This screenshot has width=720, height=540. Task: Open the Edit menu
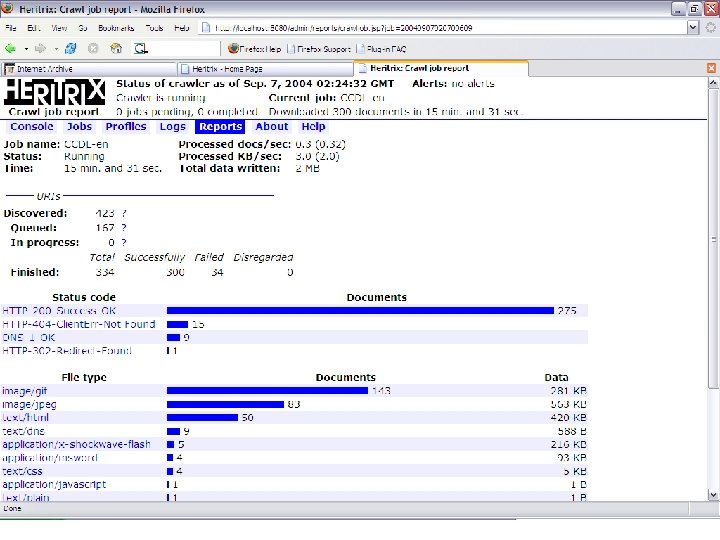point(34,28)
